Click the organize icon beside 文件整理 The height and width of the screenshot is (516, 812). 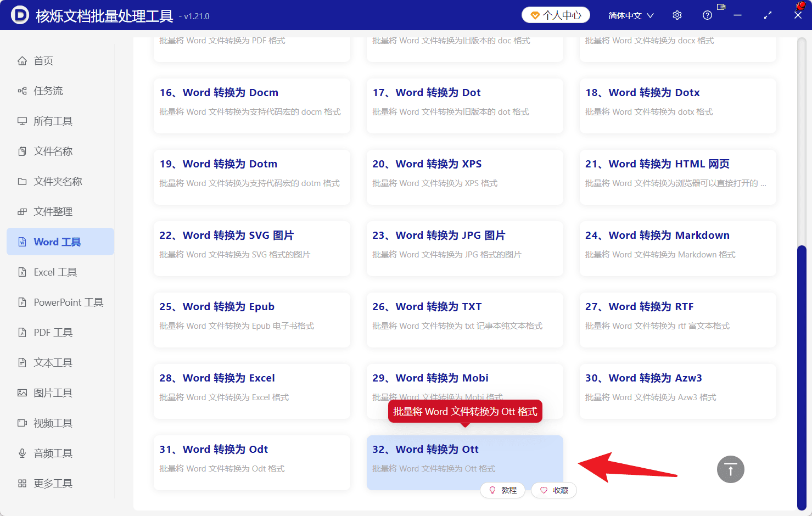tap(22, 212)
